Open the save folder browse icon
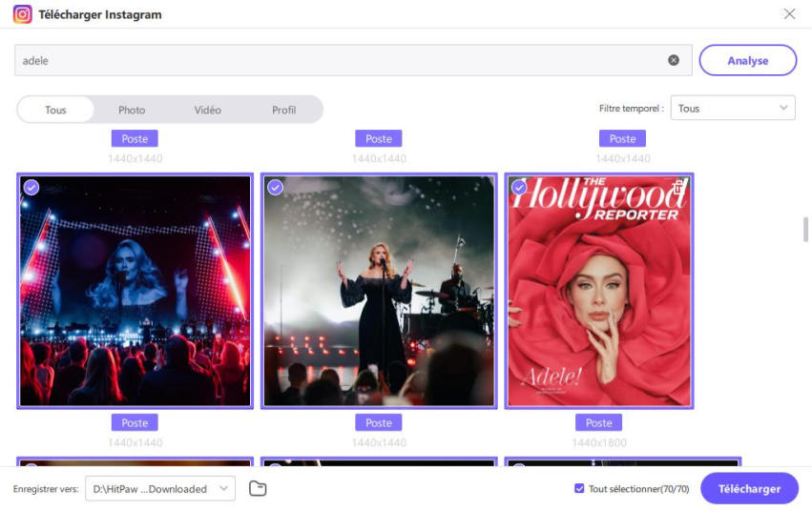812x511 pixels. point(258,488)
